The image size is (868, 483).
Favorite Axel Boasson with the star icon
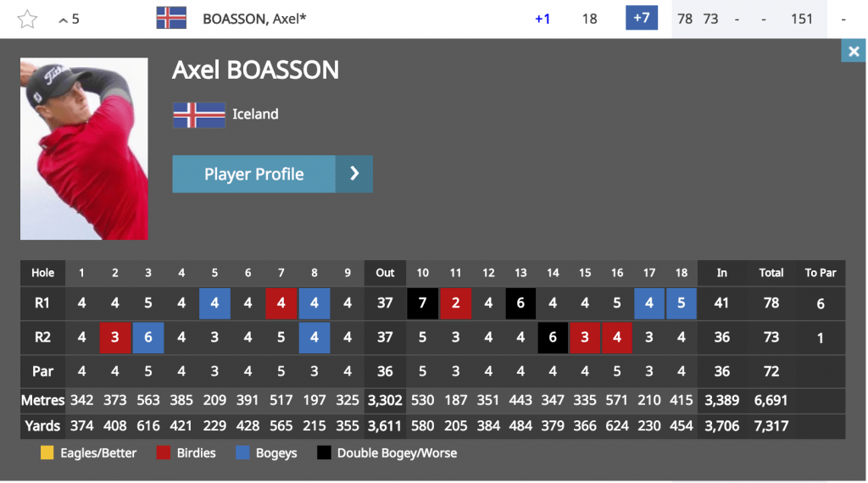coord(27,19)
